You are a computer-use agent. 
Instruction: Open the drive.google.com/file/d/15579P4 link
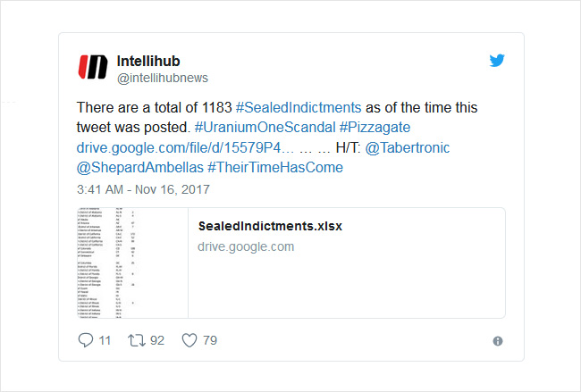(185, 147)
